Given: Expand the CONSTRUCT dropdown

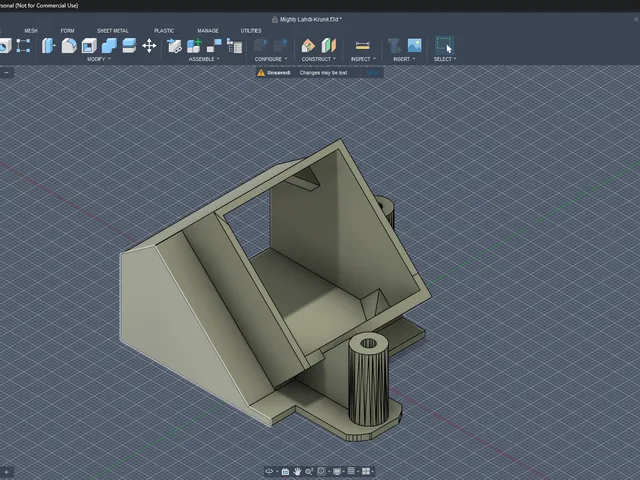Looking at the screenshot, I should (318, 59).
